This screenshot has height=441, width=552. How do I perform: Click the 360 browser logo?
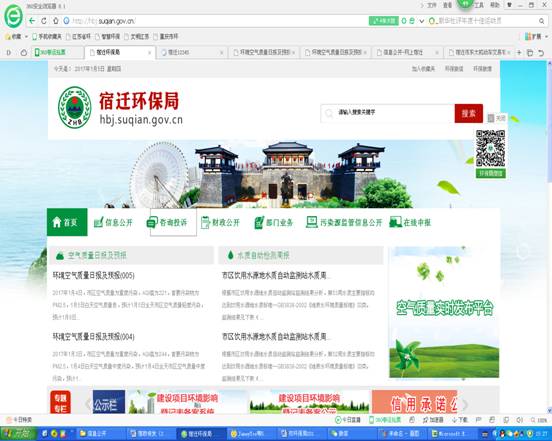click(x=13, y=15)
